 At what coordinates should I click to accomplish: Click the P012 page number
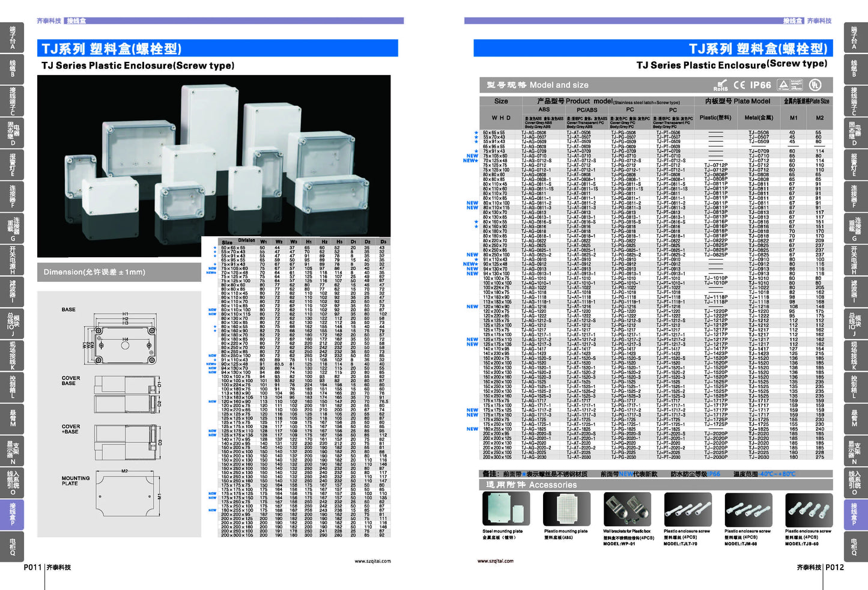click(x=834, y=567)
